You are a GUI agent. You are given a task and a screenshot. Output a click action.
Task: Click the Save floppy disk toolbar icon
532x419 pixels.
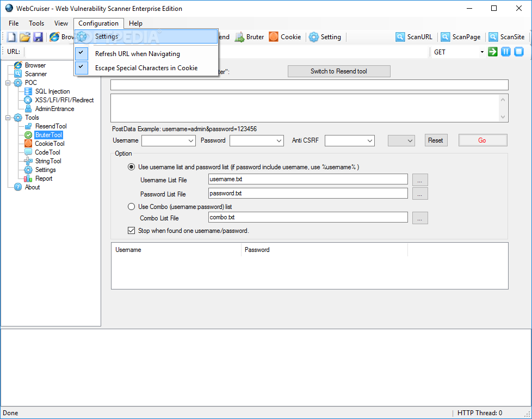point(38,37)
